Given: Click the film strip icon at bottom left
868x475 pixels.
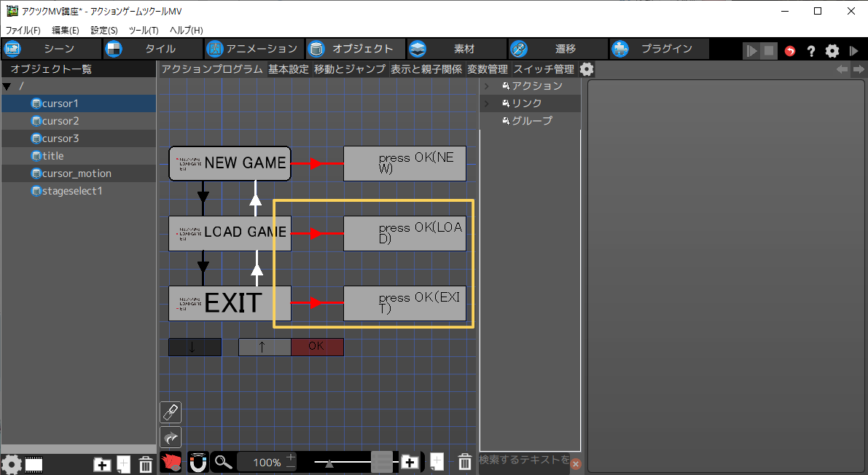Looking at the screenshot, I should (34, 464).
